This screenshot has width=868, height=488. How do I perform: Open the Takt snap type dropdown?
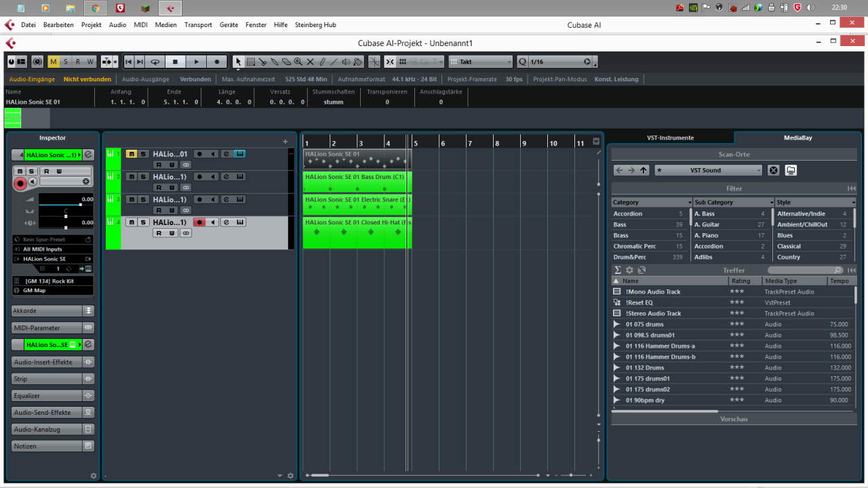pyautogui.click(x=480, y=62)
